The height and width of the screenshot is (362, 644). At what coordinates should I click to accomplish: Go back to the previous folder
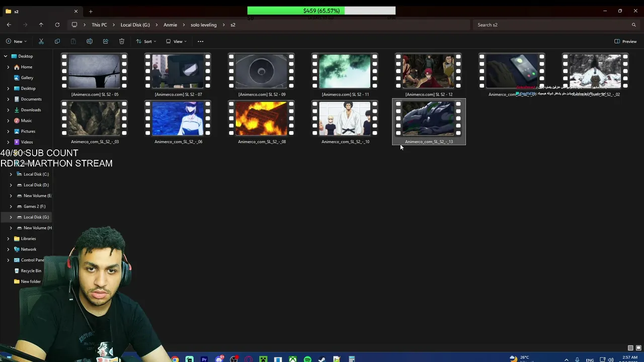click(x=9, y=25)
